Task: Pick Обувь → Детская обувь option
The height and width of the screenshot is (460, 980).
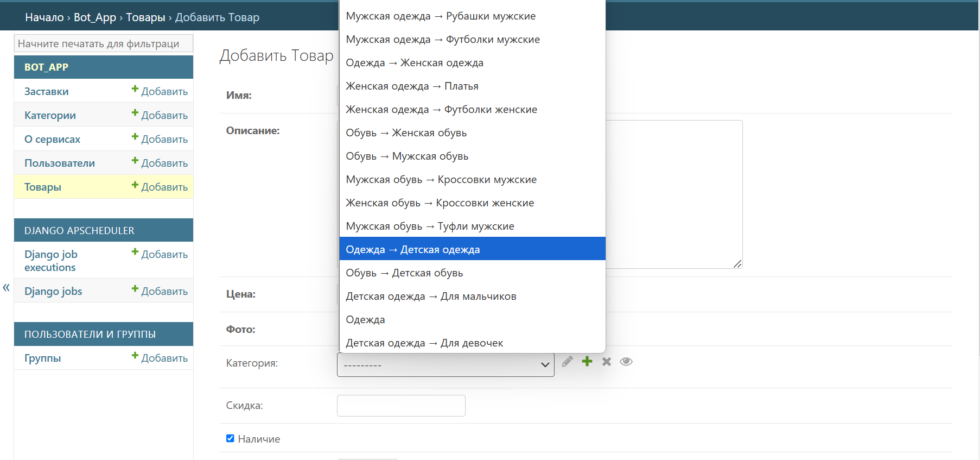Action: pos(472,273)
